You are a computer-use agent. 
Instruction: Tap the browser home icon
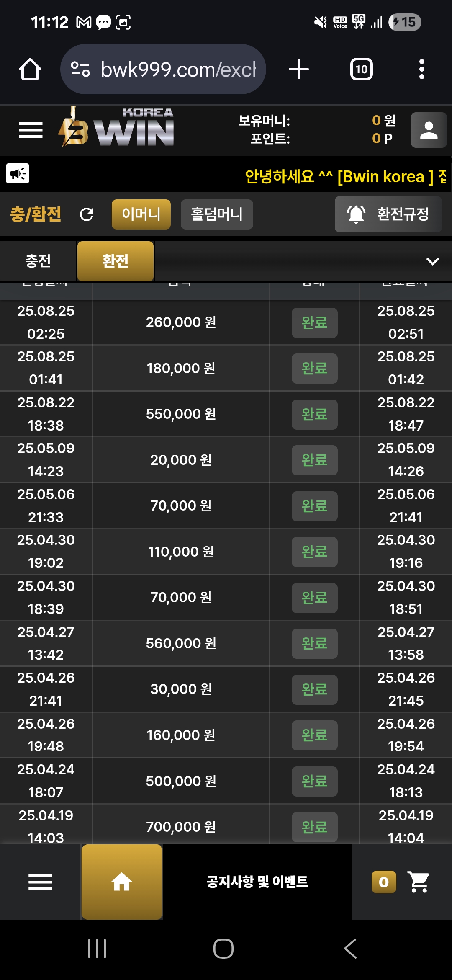30,69
